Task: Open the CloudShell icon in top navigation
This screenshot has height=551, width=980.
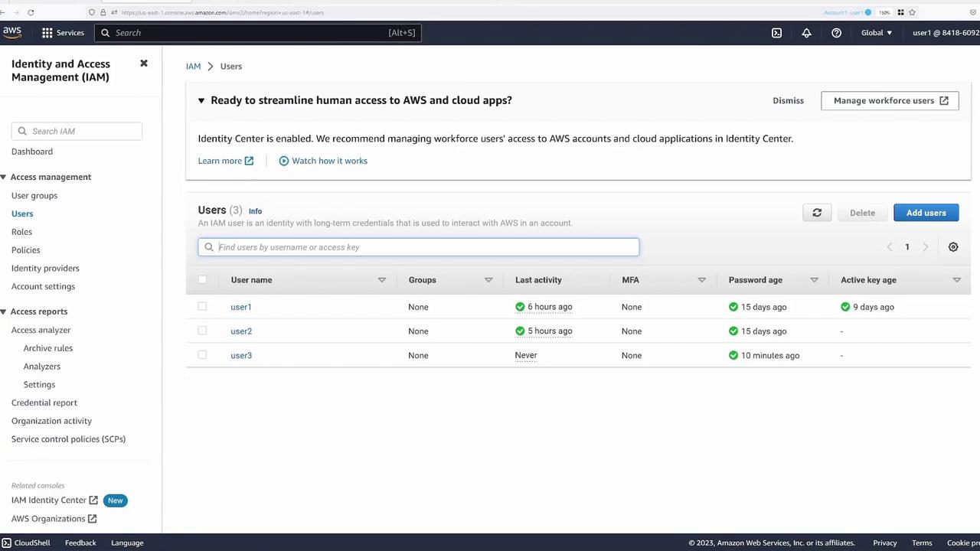Action: point(776,33)
